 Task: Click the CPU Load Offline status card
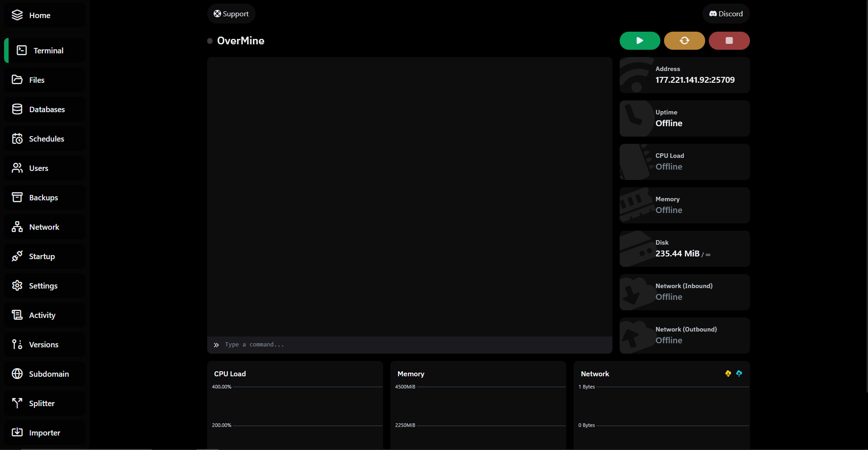pos(684,162)
